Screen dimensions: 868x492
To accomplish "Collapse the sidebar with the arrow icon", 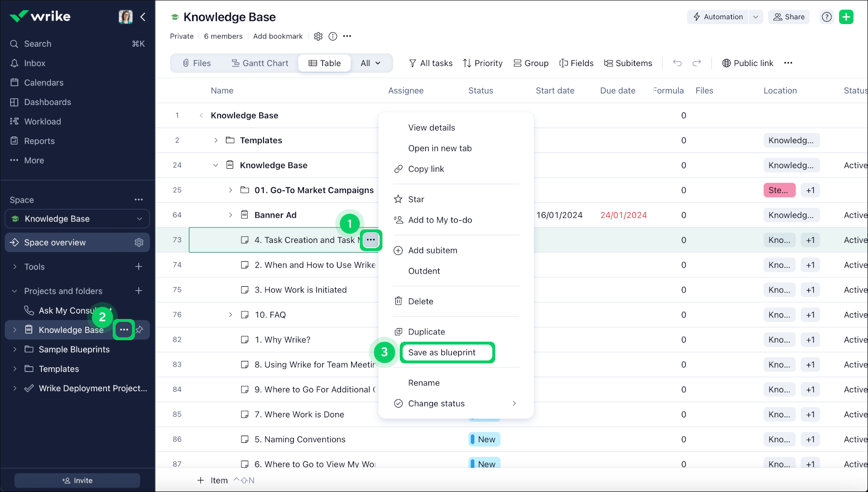I will click(143, 17).
